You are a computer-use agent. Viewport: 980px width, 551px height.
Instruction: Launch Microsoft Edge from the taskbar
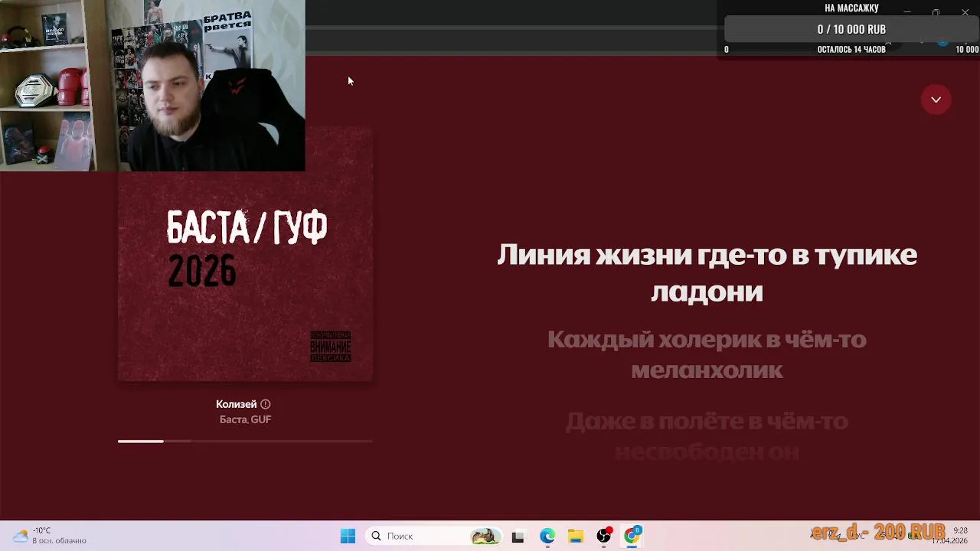tap(547, 536)
